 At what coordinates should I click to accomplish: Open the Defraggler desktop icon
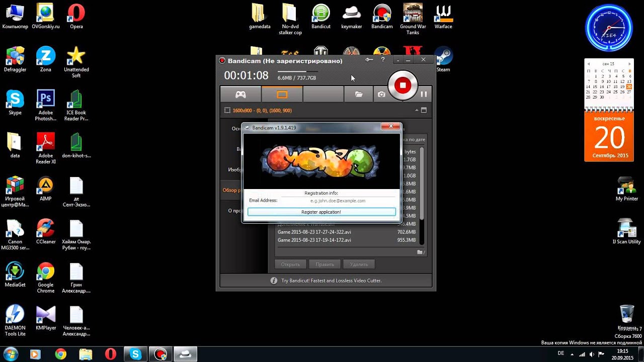tap(15, 59)
